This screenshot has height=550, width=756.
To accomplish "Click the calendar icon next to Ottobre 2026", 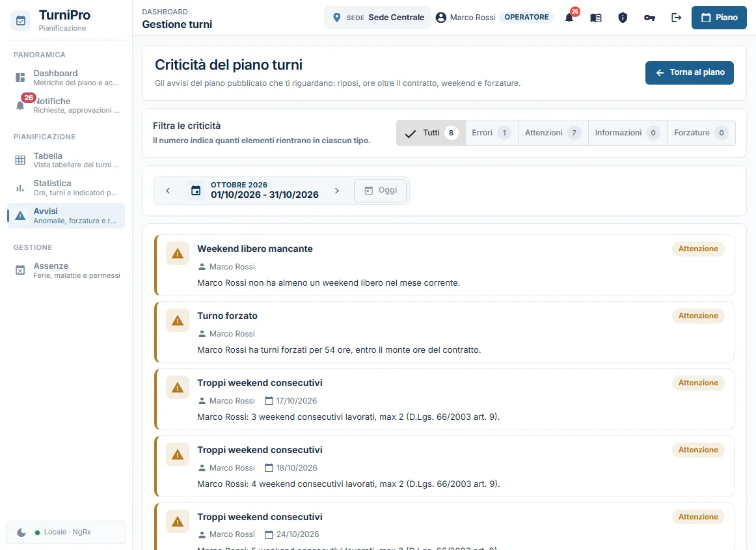I will [x=196, y=191].
